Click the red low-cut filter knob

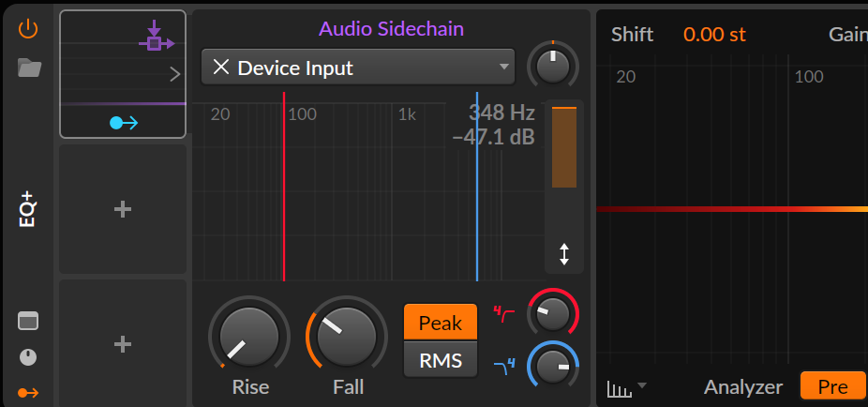[553, 312]
